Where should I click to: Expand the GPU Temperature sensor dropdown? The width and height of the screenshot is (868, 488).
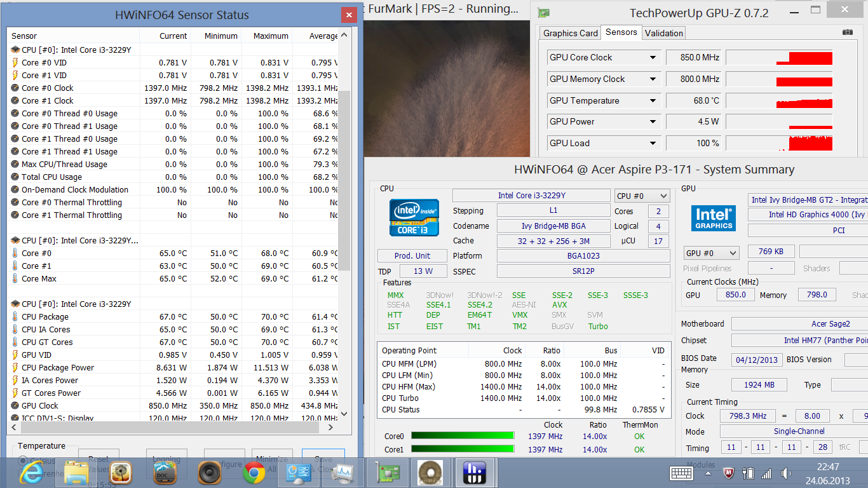653,101
